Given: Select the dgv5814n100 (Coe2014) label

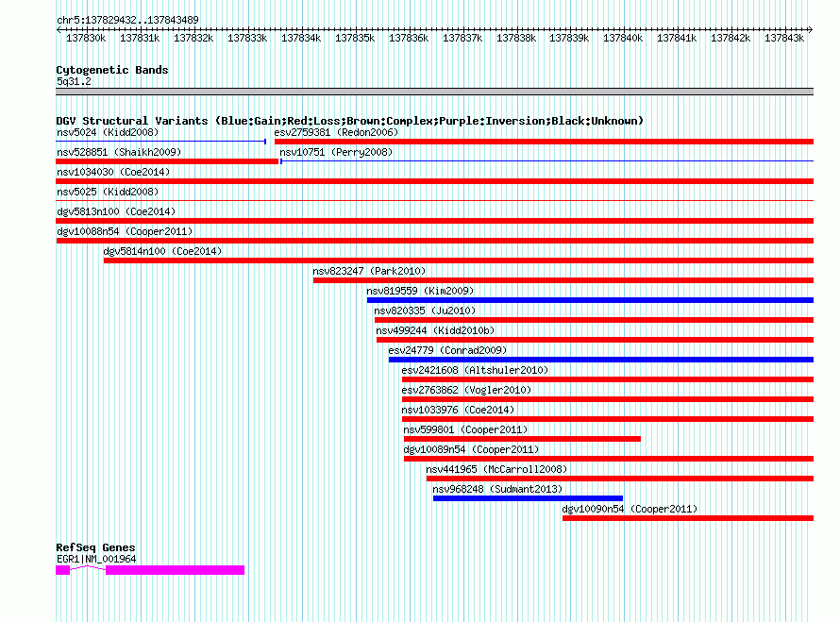Looking at the screenshot, I should [x=162, y=251].
